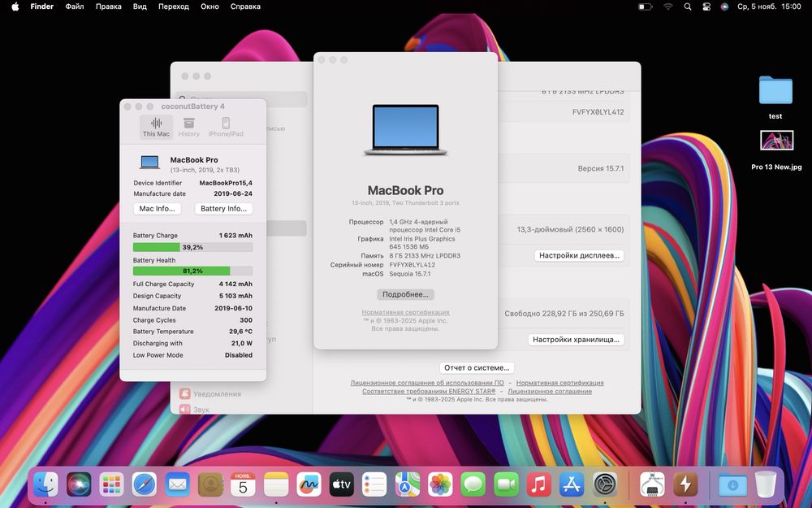Open Safari from the Dock
812x508 pixels.
tap(145, 484)
